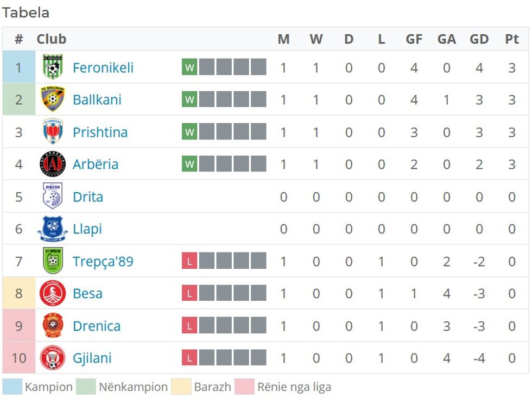Click the Llapi club crest
The width and height of the screenshot is (532, 405).
click(53, 229)
